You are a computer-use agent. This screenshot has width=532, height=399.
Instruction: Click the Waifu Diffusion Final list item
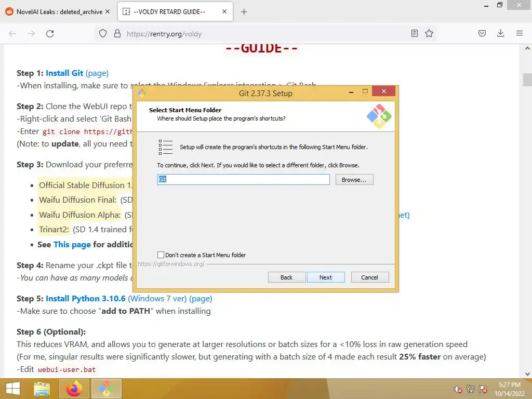pos(85,200)
